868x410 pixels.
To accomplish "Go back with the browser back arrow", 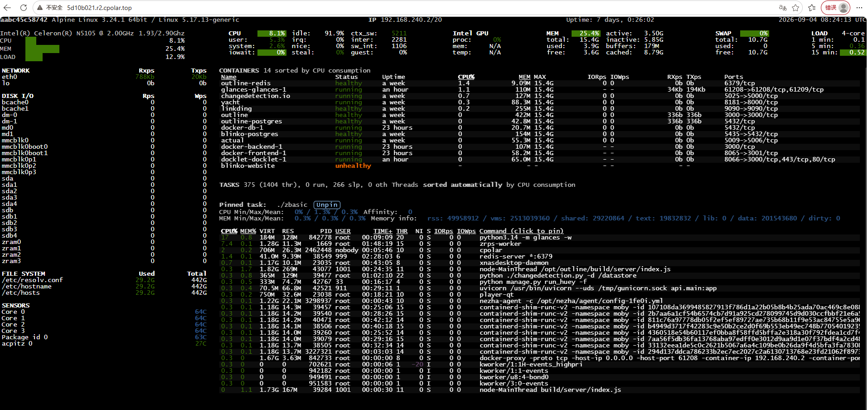I will click(7, 8).
